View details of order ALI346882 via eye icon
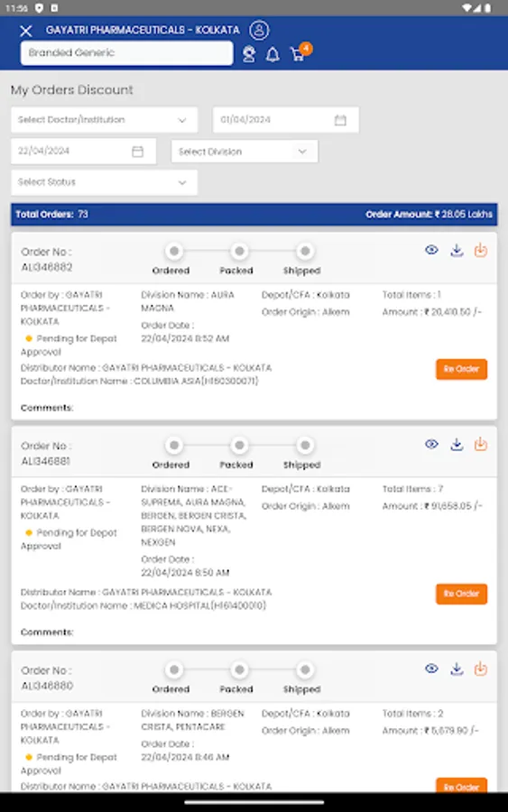Screen dimensions: 508x812 (431, 250)
